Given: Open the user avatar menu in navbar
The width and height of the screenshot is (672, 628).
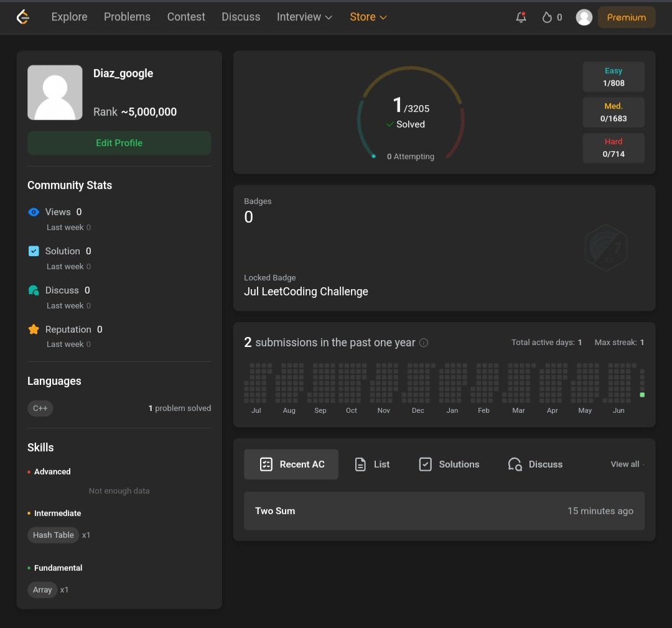Looking at the screenshot, I should click(x=584, y=17).
